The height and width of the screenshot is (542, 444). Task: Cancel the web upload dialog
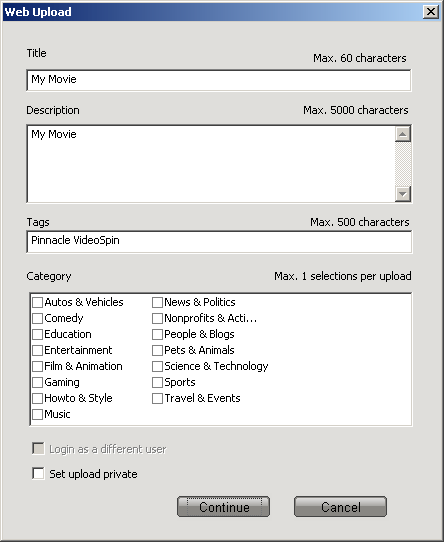click(x=340, y=507)
